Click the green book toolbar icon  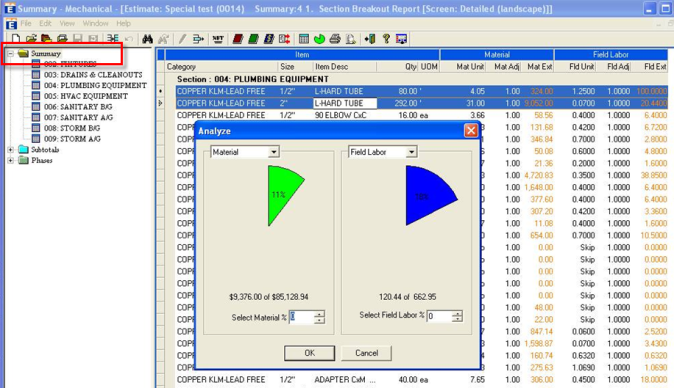pyautogui.click(x=253, y=39)
